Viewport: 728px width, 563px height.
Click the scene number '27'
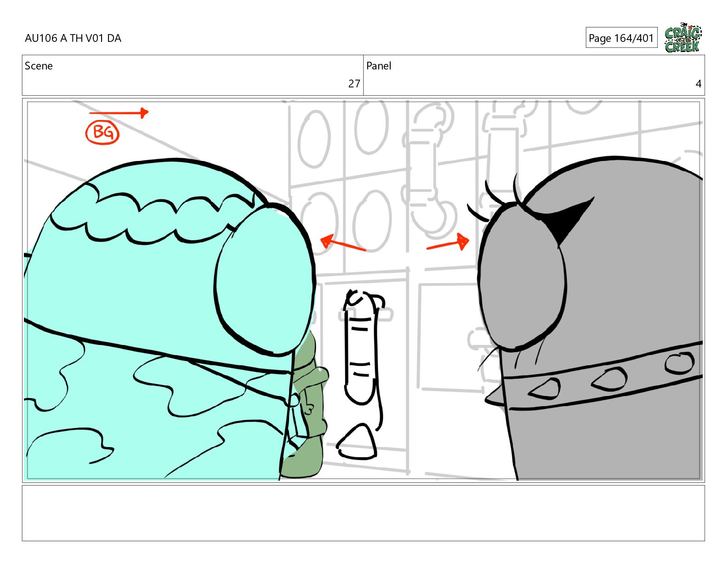click(354, 84)
